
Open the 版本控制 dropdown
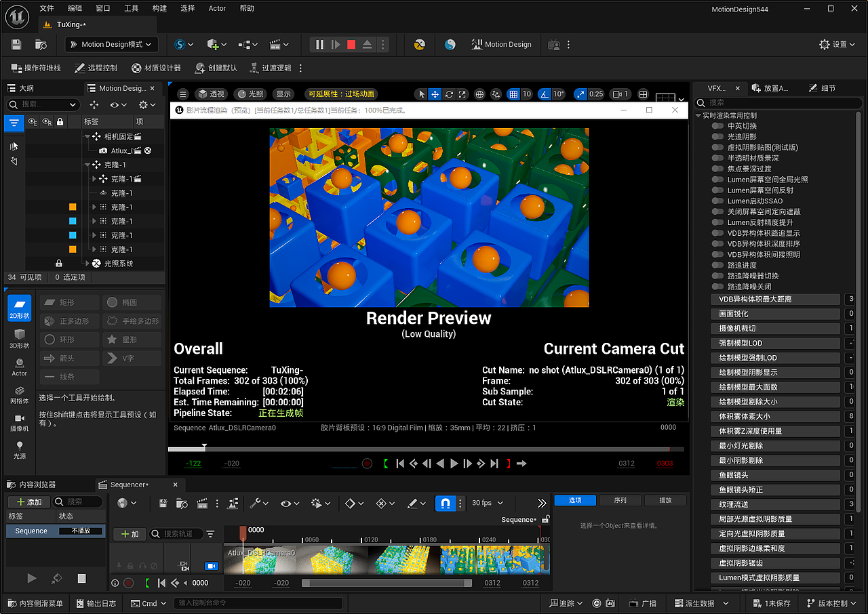pos(833,603)
